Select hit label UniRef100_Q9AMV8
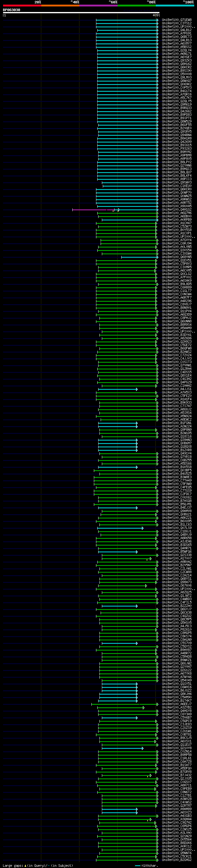This screenshot has height=868, width=197. (177, 511)
